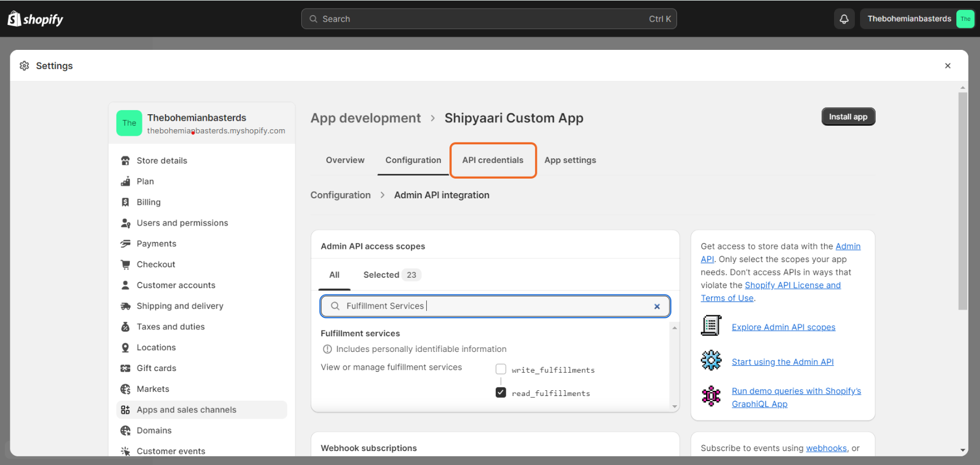The image size is (980, 465).
Task: Click the Customer accounts person icon
Action: pyautogui.click(x=125, y=285)
